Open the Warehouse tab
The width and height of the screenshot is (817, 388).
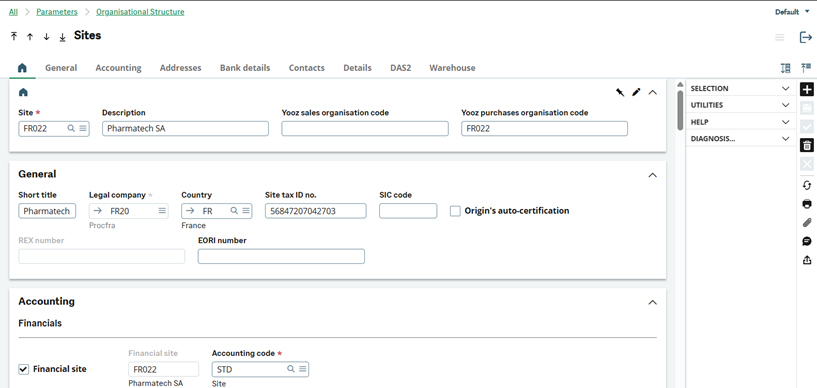452,68
